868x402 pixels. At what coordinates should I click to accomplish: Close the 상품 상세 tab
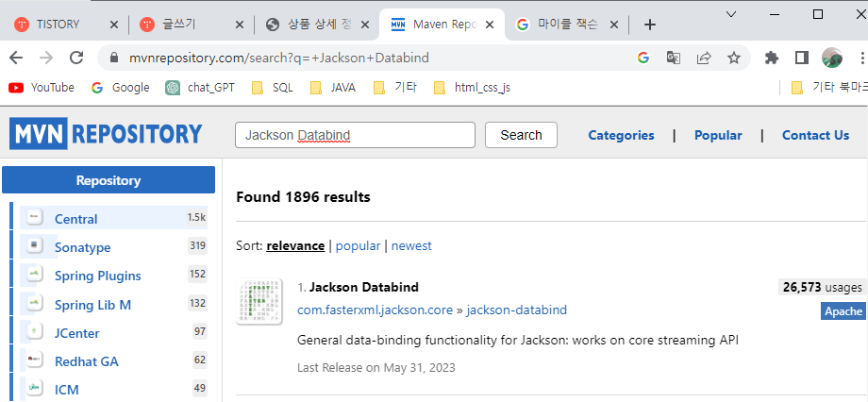pos(365,25)
